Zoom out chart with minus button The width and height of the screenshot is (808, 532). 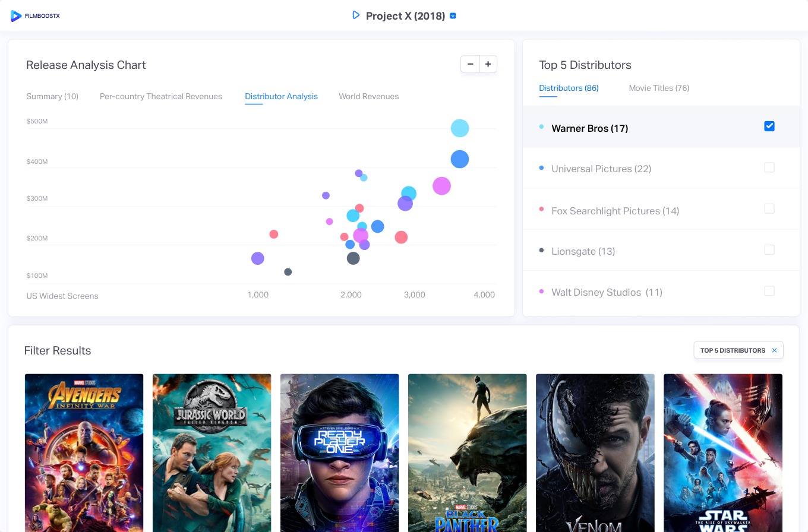tap(470, 64)
